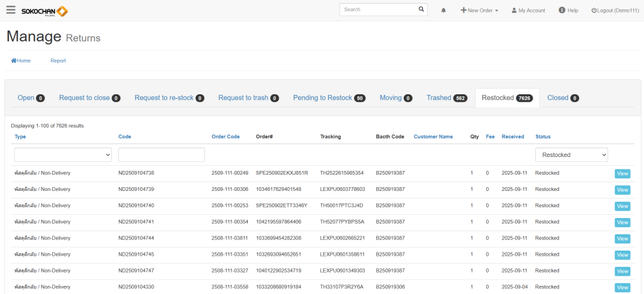Click the search magnifier icon
Screen dimensions: 644x294
point(421,10)
